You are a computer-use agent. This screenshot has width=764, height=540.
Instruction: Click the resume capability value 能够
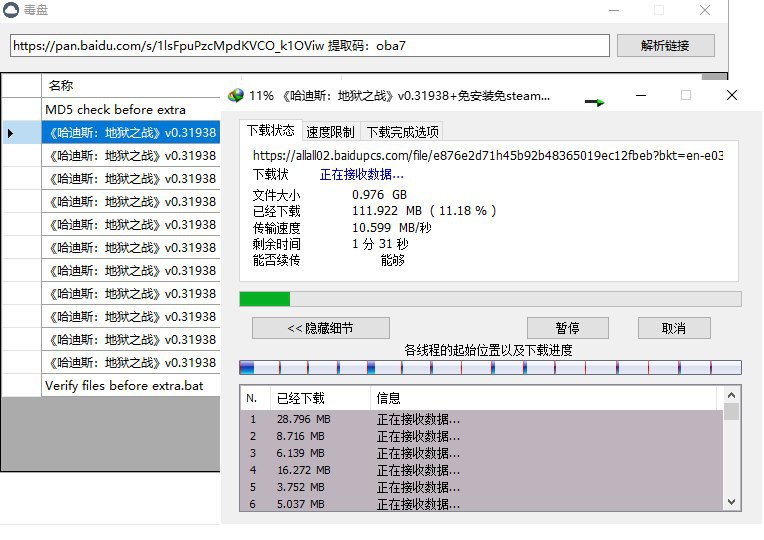click(x=393, y=260)
